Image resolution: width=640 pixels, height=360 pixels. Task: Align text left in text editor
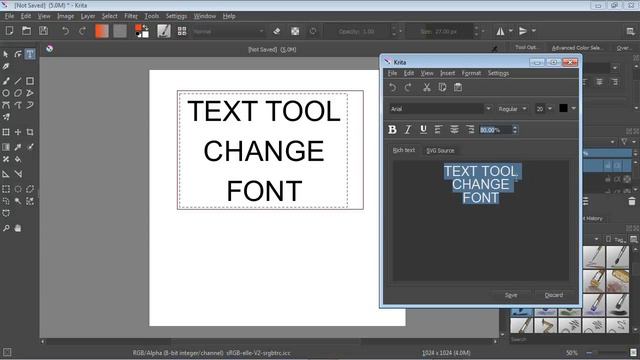point(438,129)
